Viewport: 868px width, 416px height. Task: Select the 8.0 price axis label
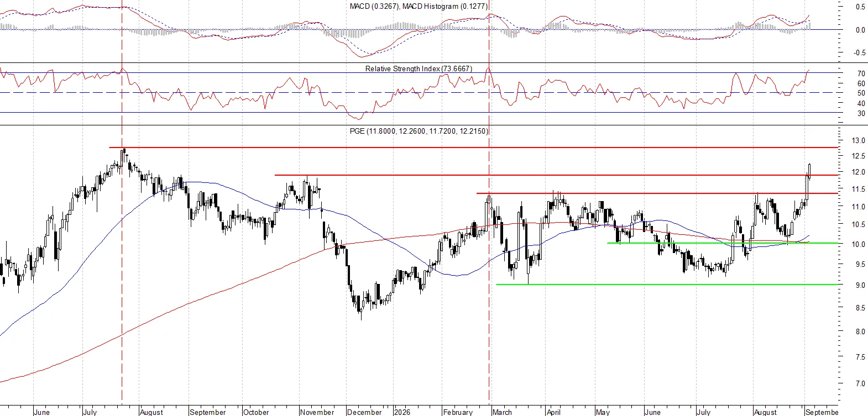point(860,332)
